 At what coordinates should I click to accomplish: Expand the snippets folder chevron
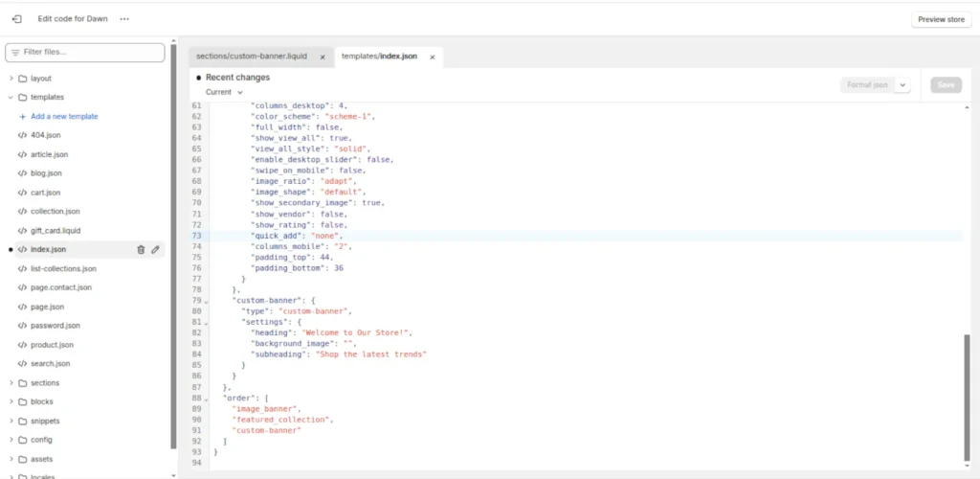click(x=11, y=421)
